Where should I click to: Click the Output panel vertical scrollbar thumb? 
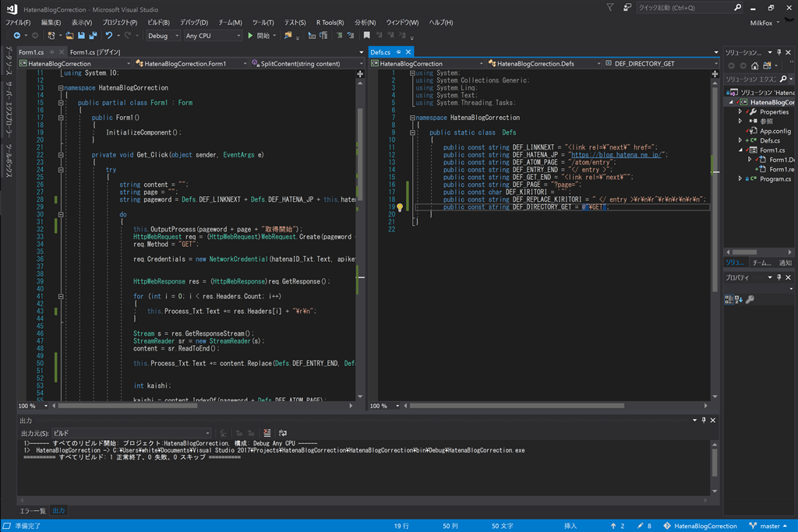715,462
